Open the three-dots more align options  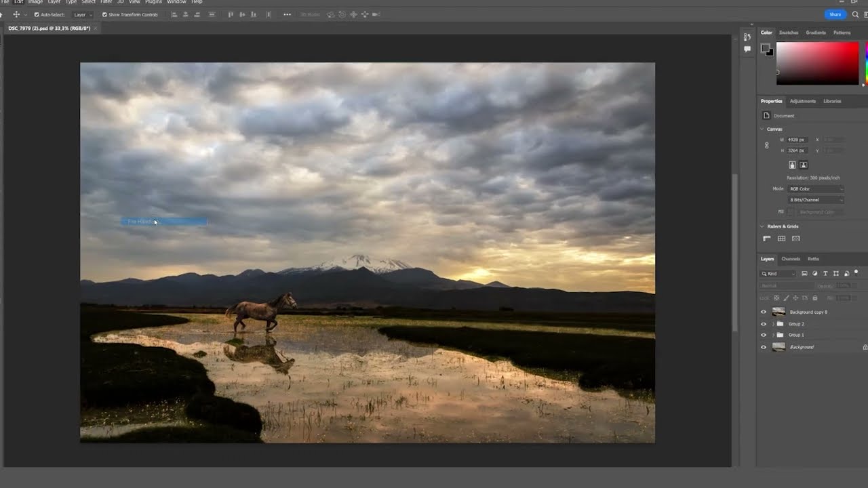[287, 14]
